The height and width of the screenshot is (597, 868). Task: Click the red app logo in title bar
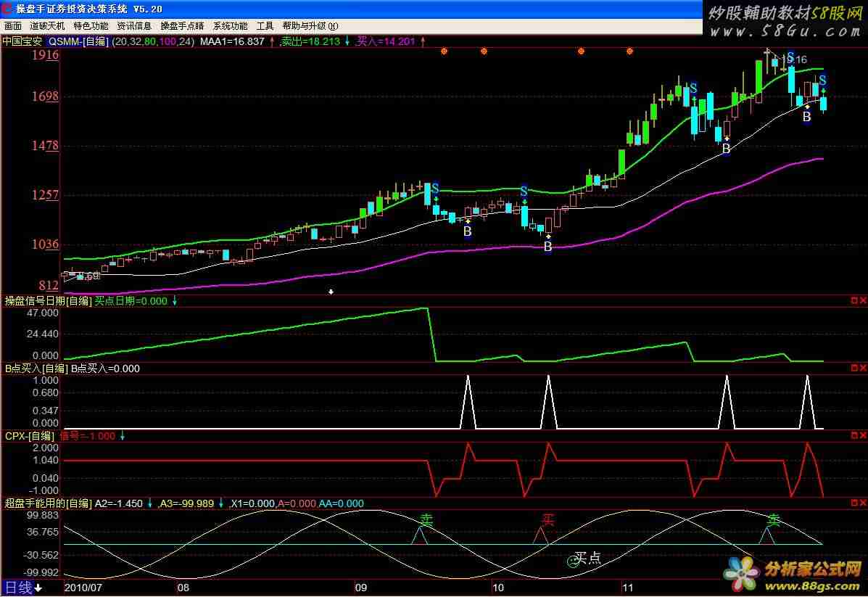(x=7, y=9)
